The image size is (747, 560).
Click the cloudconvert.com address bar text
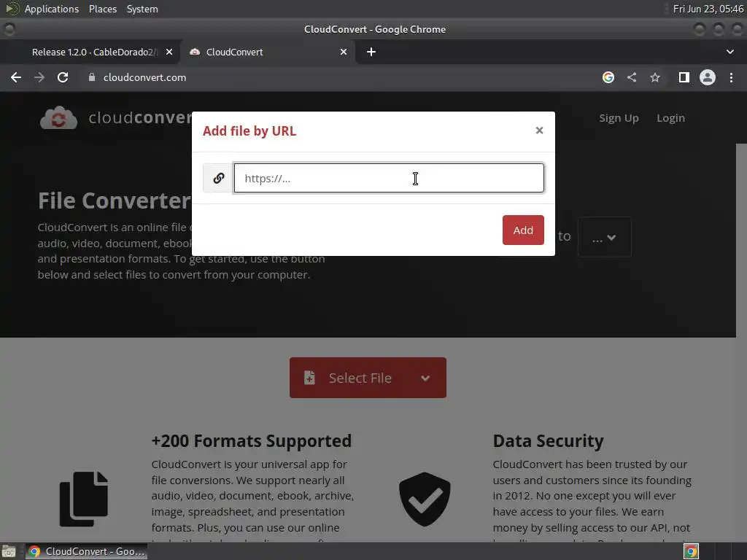pyautogui.click(x=145, y=77)
